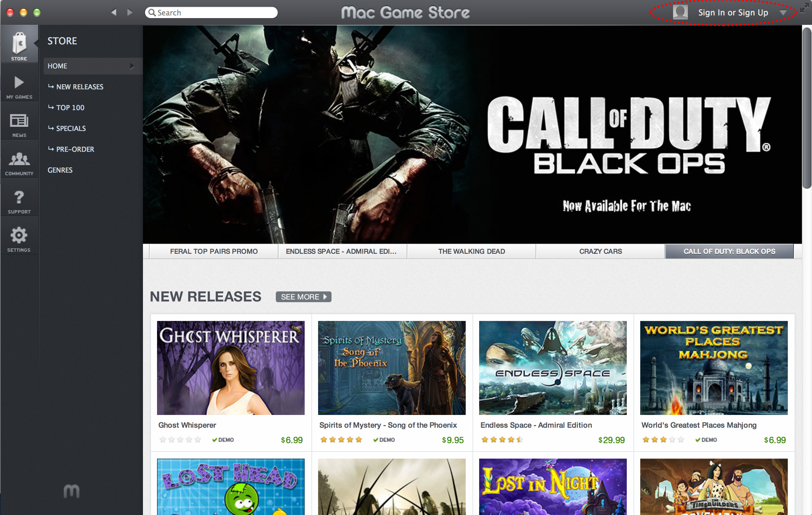Click the magnifier icon in search
This screenshot has height=515, width=812.
(152, 12)
